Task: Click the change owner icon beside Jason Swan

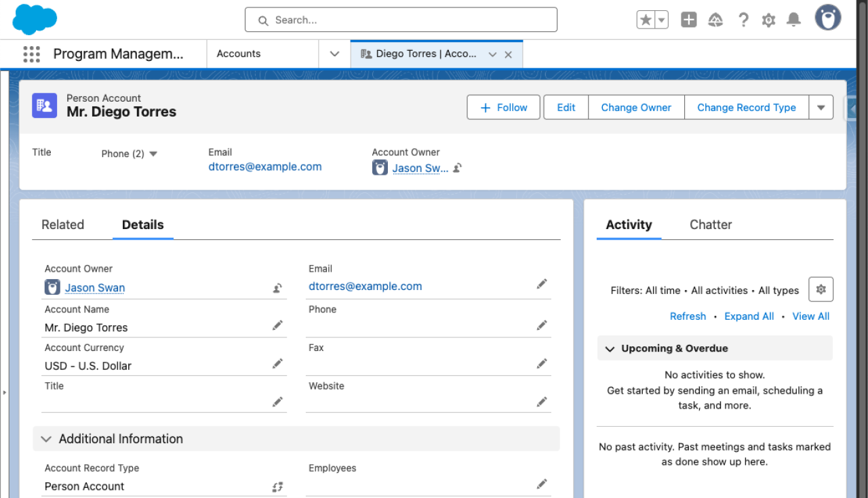Action: [277, 287]
